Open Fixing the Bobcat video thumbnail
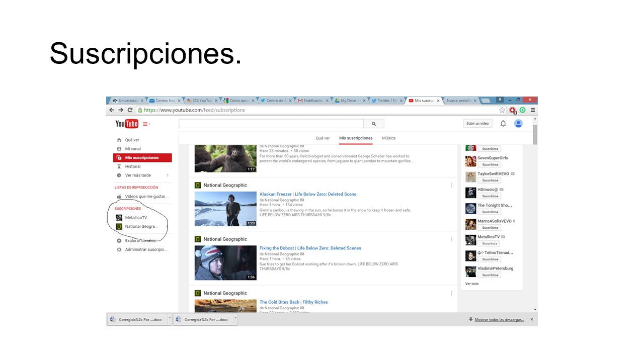The width and height of the screenshot is (644, 362). pos(225,262)
